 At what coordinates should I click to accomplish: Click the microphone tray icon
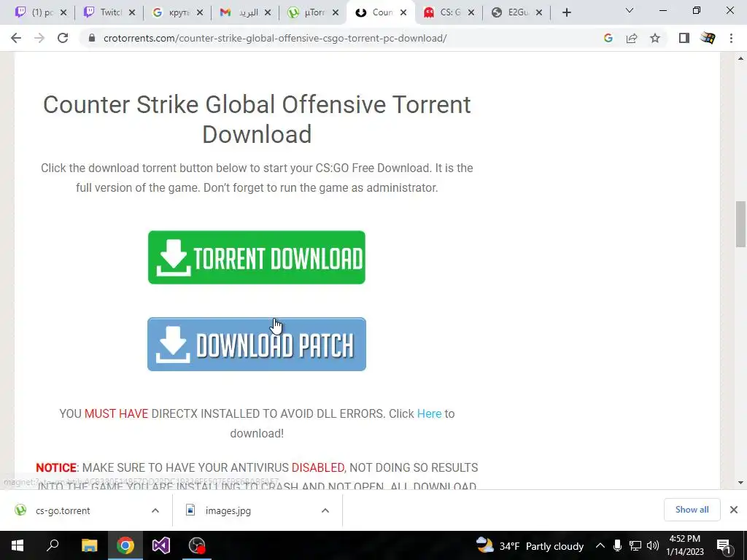pos(617,545)
